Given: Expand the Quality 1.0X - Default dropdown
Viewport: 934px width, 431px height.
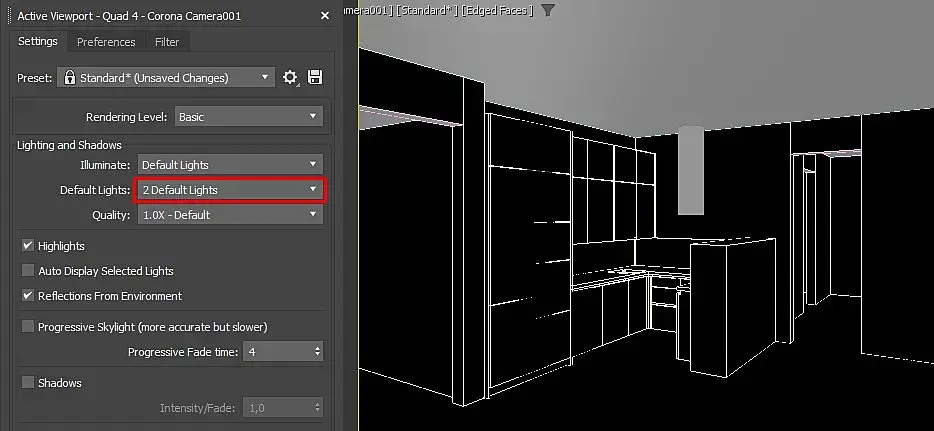Looking at the screenshot, I should 230,215.
